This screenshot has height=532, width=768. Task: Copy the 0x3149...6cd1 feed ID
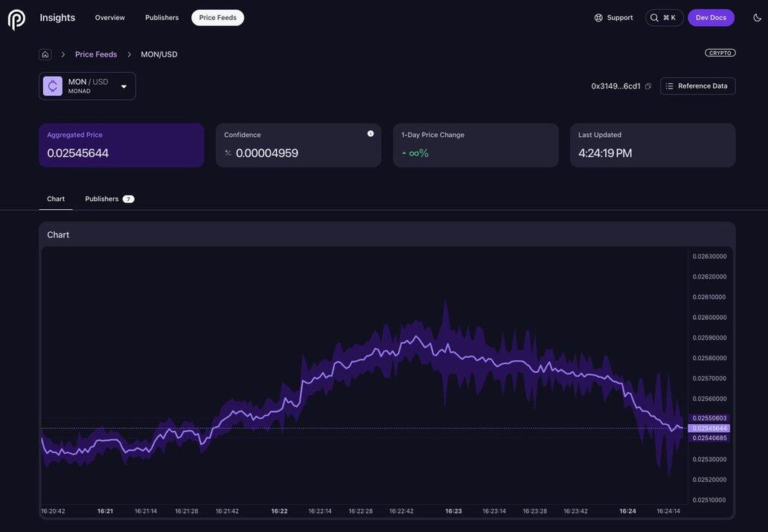click(x=648, y=86)
